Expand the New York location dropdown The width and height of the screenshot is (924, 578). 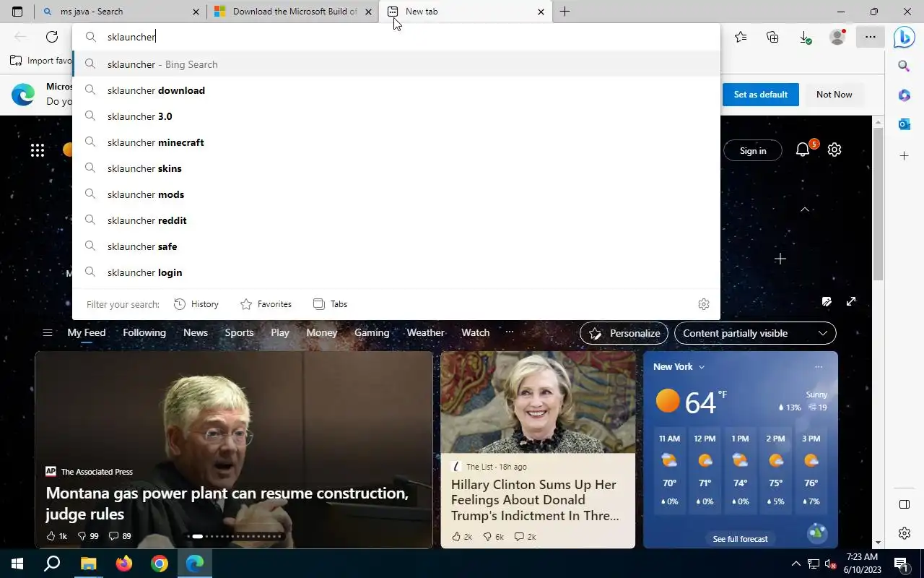click(679, 367)
